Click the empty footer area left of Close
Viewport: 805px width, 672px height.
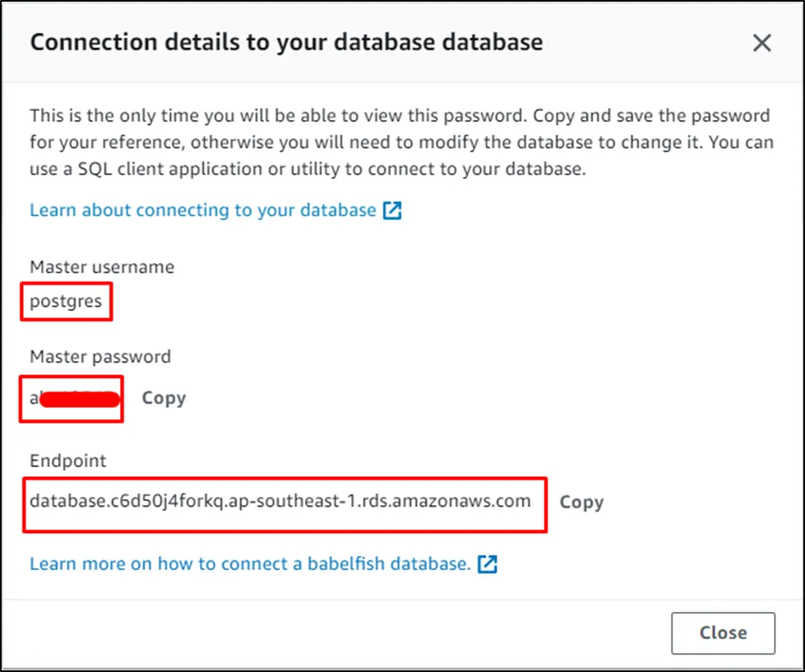point(329,633)
